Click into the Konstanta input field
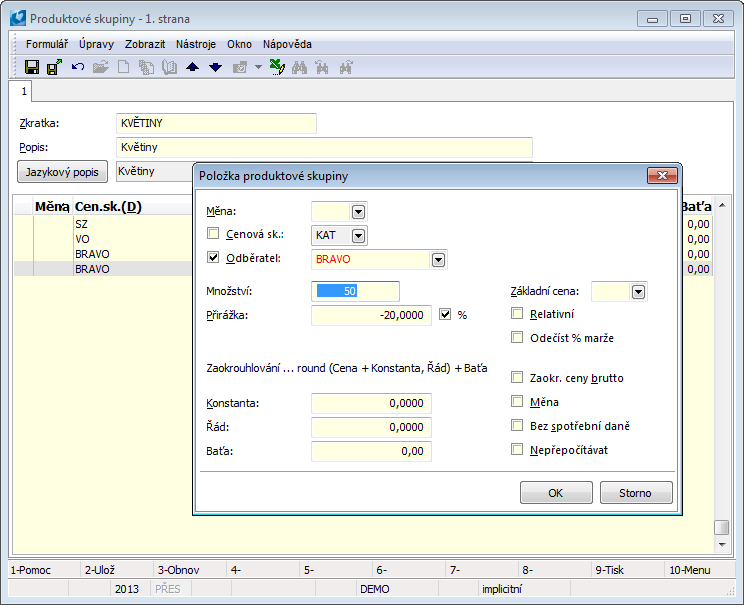This screenshot has height=605, width=744. coord(371,403)
